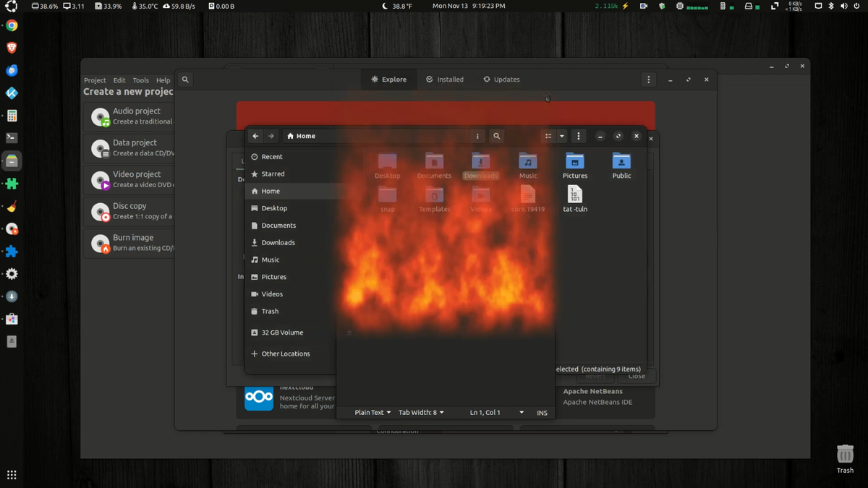Click the back arrow in Files
This screenshot has height=488, width=868.
point(255,136)
